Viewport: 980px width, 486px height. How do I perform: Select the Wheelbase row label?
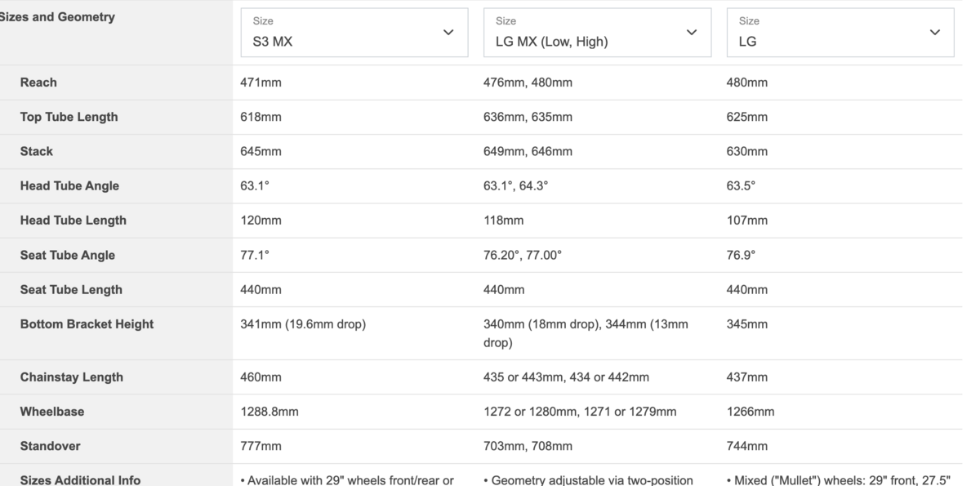(53, 411)
